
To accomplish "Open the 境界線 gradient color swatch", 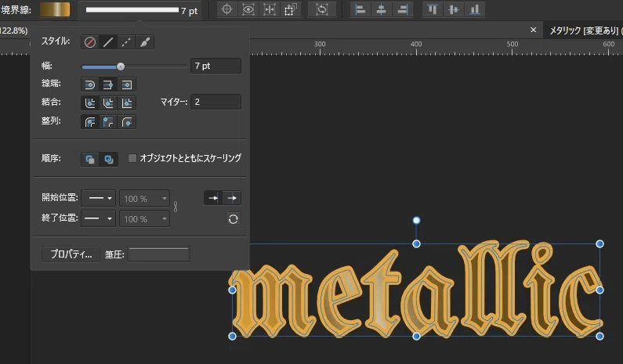I will (55, 9).
